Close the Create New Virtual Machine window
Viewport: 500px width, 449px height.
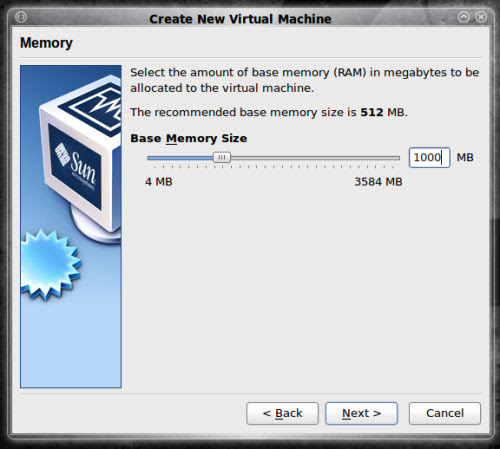coord(481,17)
